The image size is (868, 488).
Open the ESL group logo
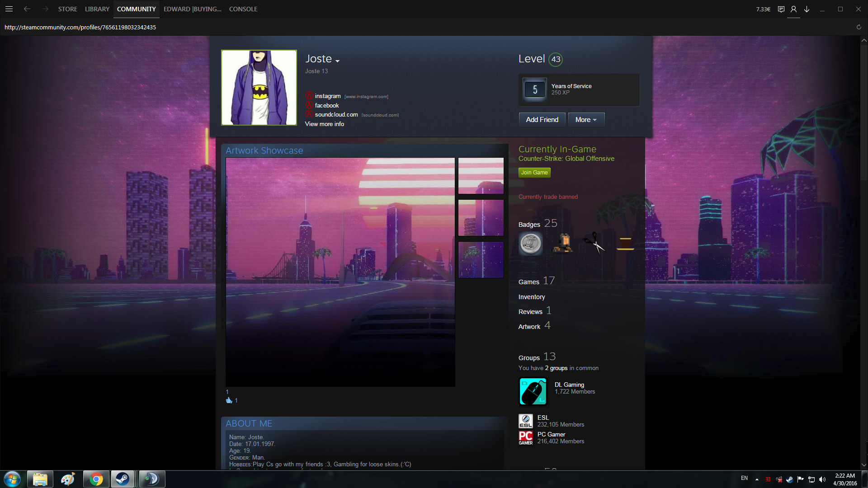pos(525,421)
